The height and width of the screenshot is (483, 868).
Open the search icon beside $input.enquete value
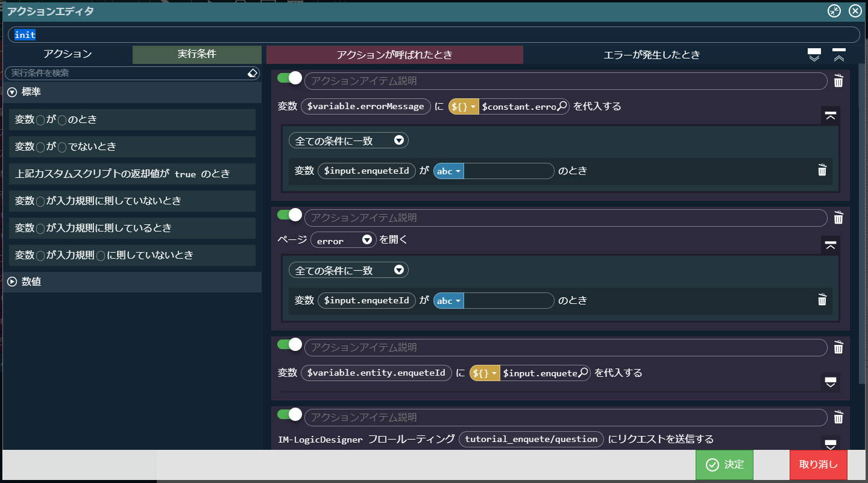click(x=583, y=373)
